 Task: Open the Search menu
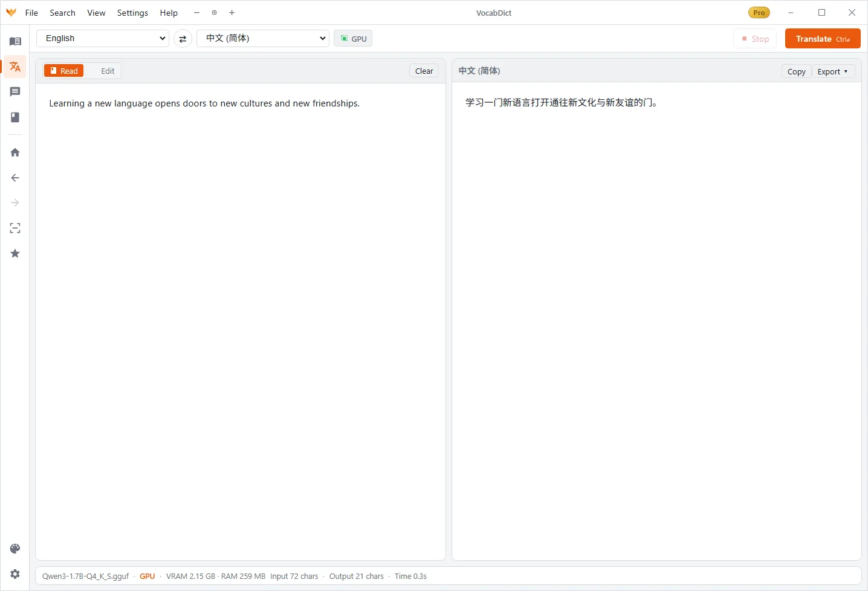[x=63, y=13]
